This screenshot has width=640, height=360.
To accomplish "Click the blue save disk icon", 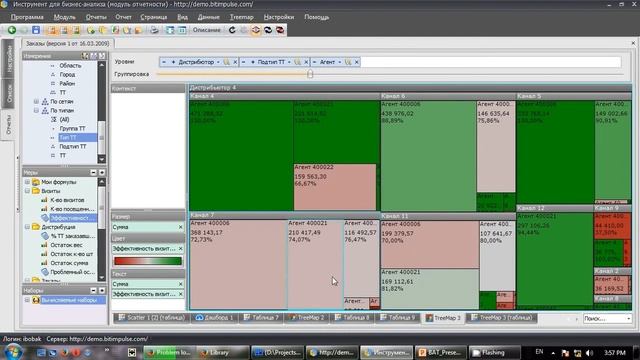I will click(x=36, y=30).
